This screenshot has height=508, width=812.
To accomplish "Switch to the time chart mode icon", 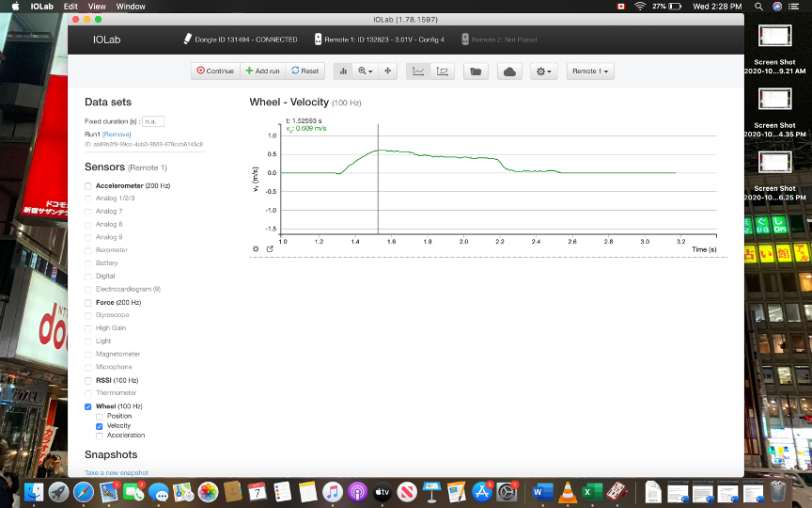I will (418, 71).
